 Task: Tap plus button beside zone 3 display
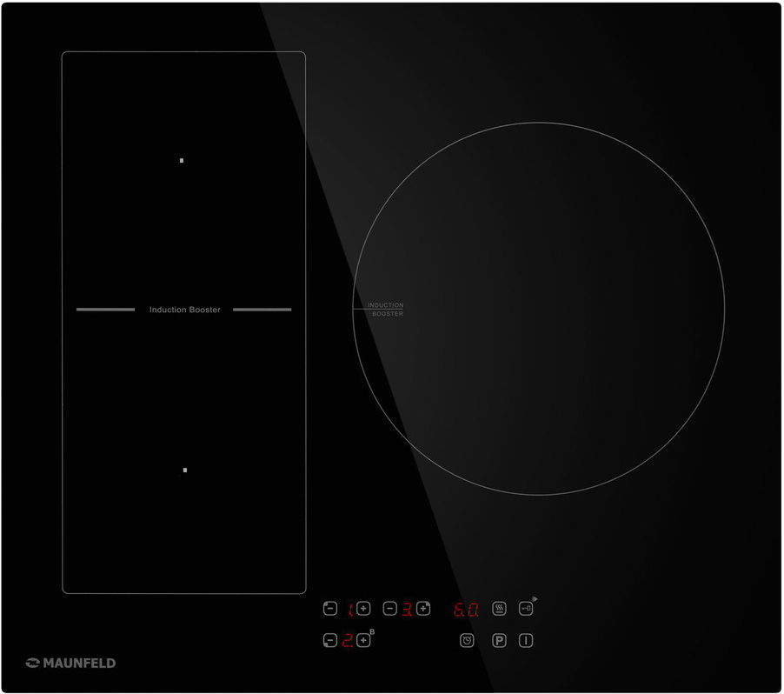pos(423,609)
